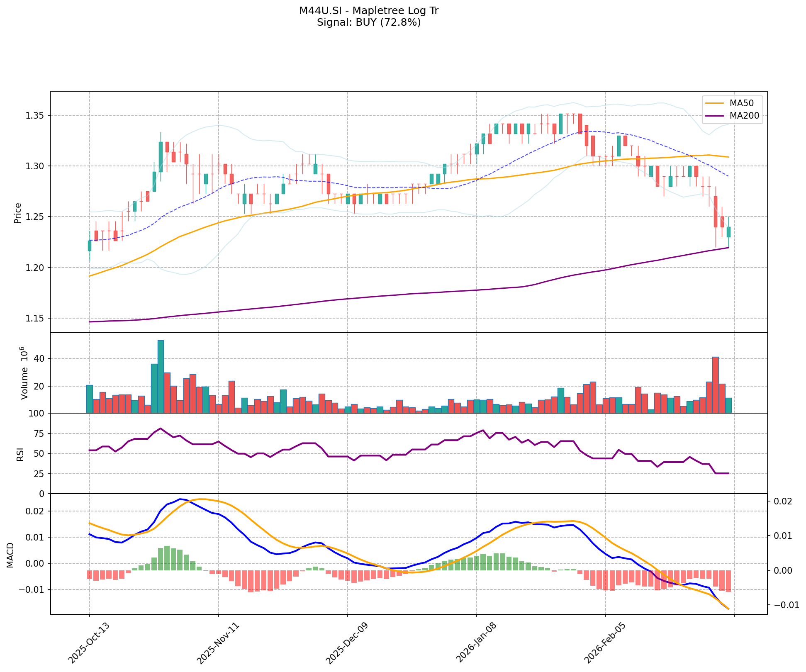This screenshot has height=672, width=806.
Task: Click the 2025-Nov-11 date axis label
Action: [217, 643]
